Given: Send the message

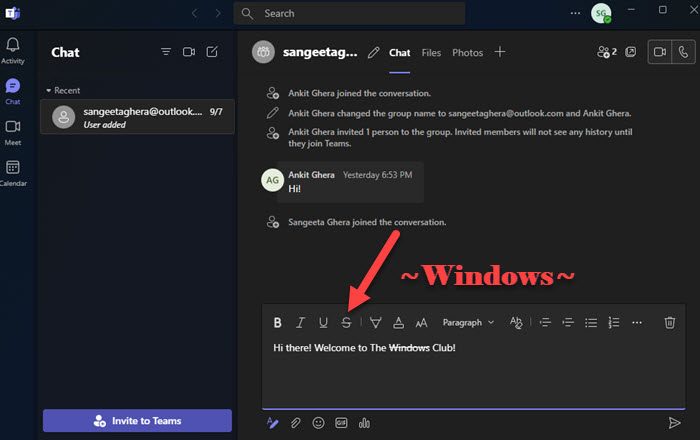Looking at the screenshot, I should point(674,423).
